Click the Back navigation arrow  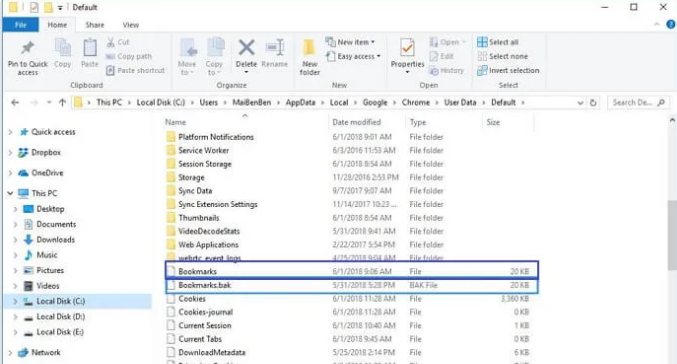click(15, 102)
